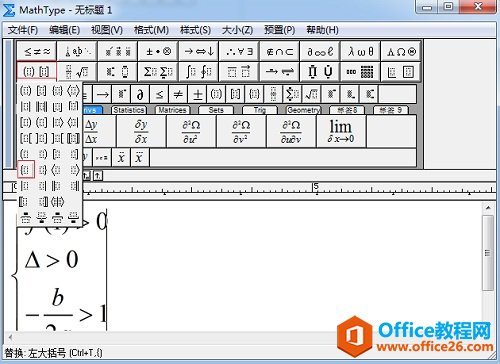Switch to the Trig tab
This screenshot has height=364, width=500.
[260, 110]
